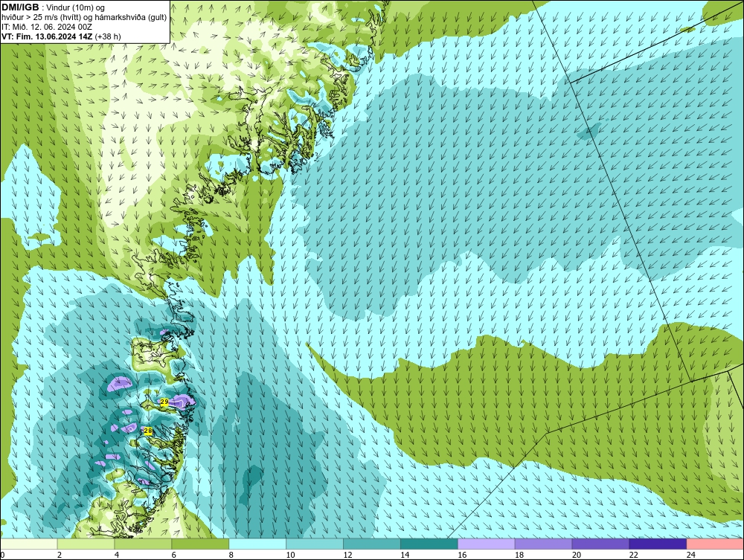Select the 22–24 m/s dark indigo swatch
The width and height of the screenshot is (744, 560).
click(658, 544)
